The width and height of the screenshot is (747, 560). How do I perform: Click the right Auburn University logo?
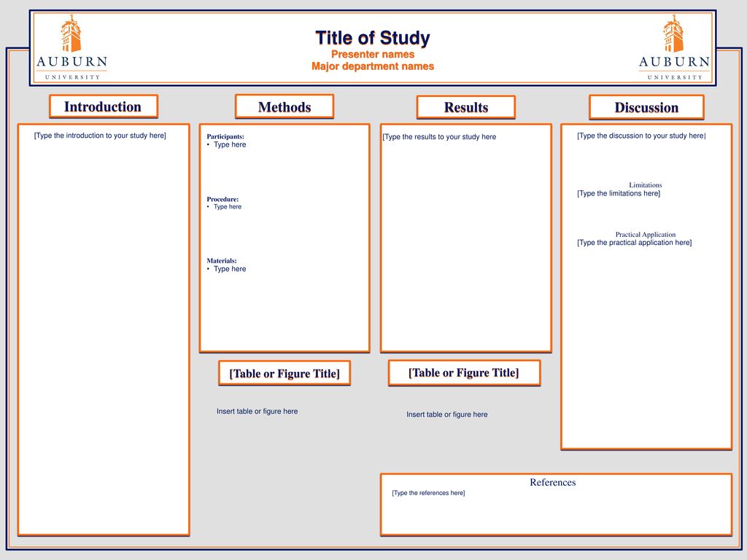(x=674, y=47)
